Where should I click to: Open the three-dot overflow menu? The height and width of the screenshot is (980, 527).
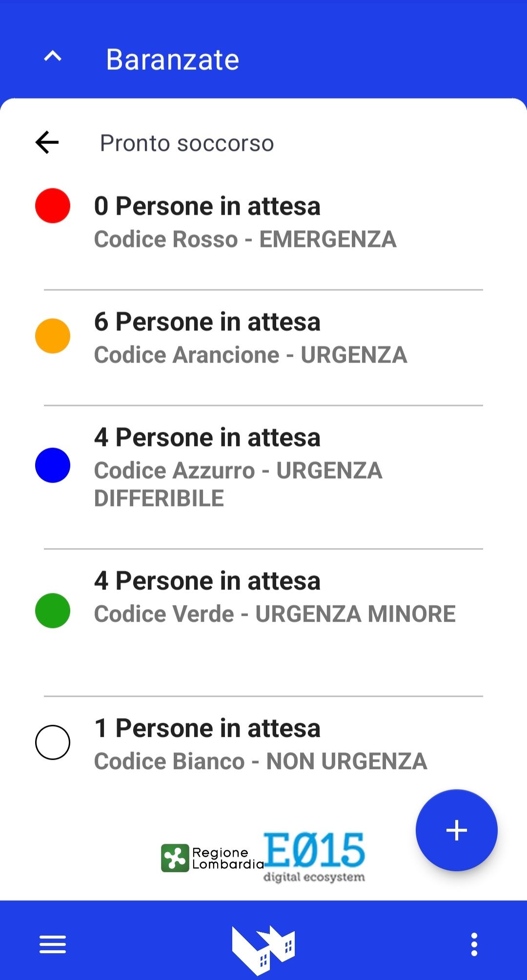pos(474,944)
